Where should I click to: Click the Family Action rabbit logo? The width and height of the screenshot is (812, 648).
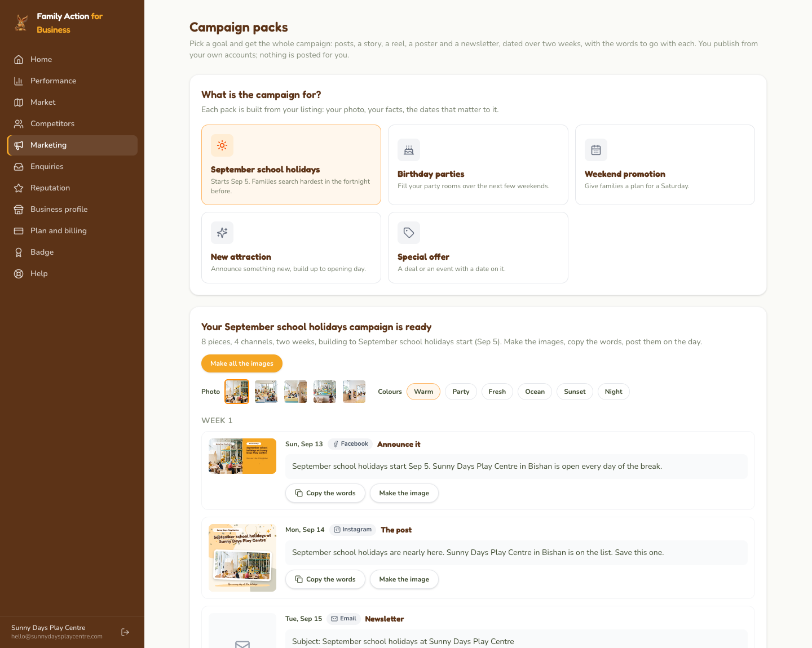point(21,23)
